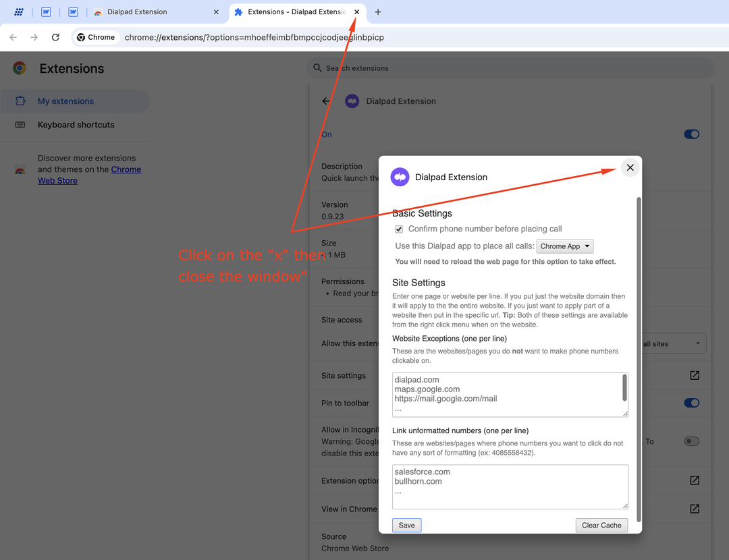Click the Dialpad logo in options dialog
The width and height of the screenshot is (729, 560).
pyautogui.click(x=400, y=177)
